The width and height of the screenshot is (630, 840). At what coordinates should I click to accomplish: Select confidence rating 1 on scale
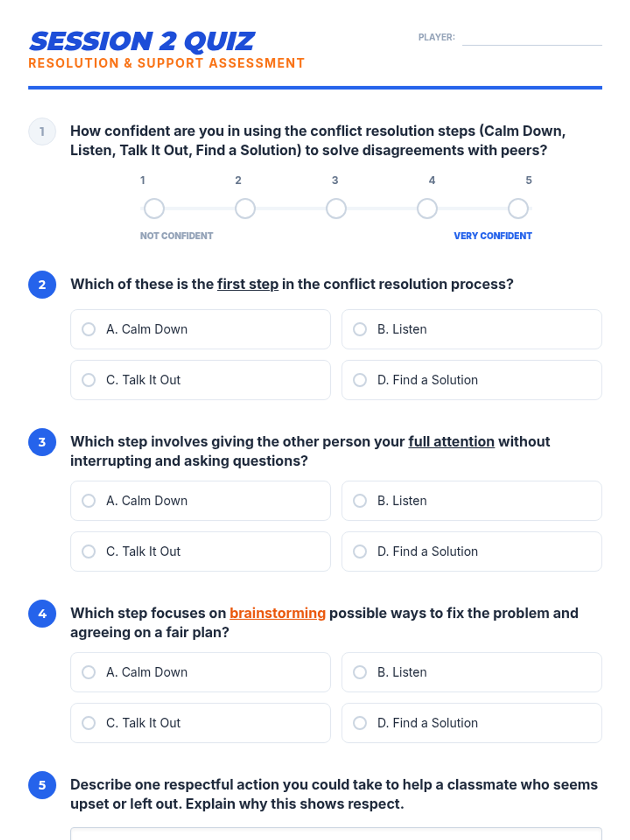[154, 208]
